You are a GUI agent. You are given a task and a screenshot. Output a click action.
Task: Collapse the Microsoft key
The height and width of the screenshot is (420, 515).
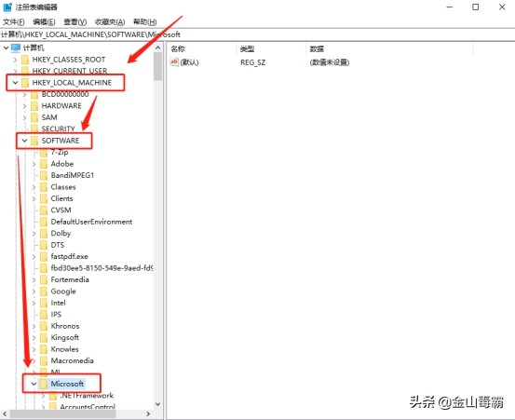(x=34, y=384)
